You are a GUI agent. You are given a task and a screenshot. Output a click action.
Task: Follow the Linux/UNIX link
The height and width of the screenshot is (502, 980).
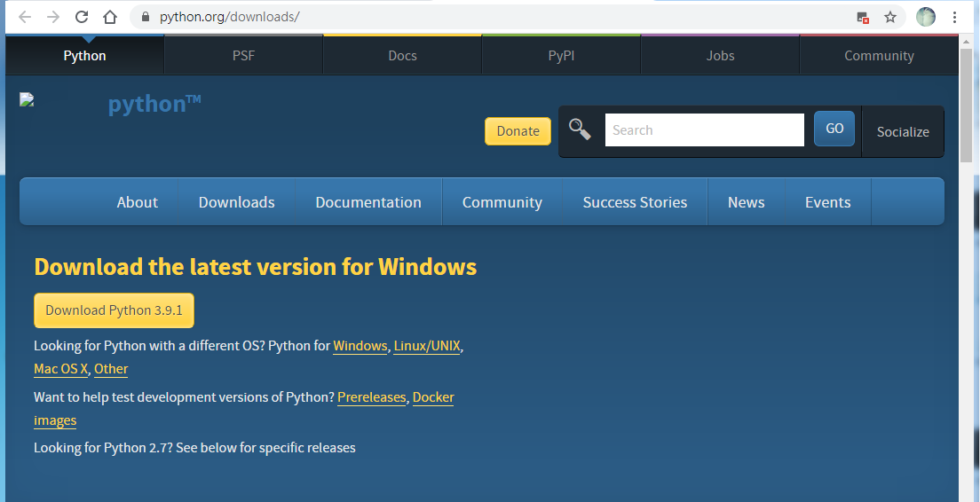click(x=427, y=346)
